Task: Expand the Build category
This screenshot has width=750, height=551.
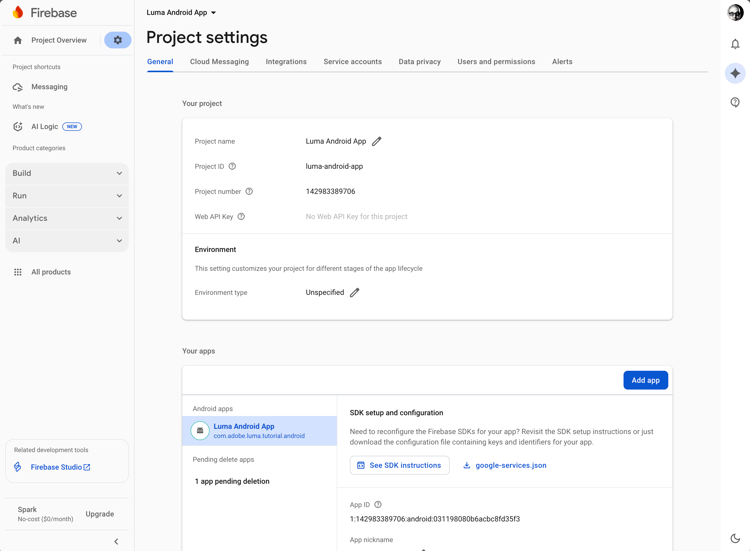Action: click(x=67, y=173)
